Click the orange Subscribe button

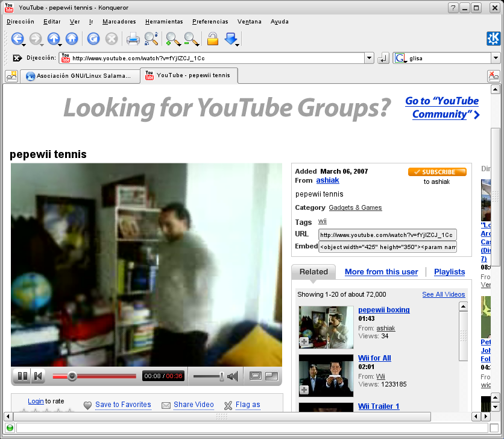(x=437, y=172)
